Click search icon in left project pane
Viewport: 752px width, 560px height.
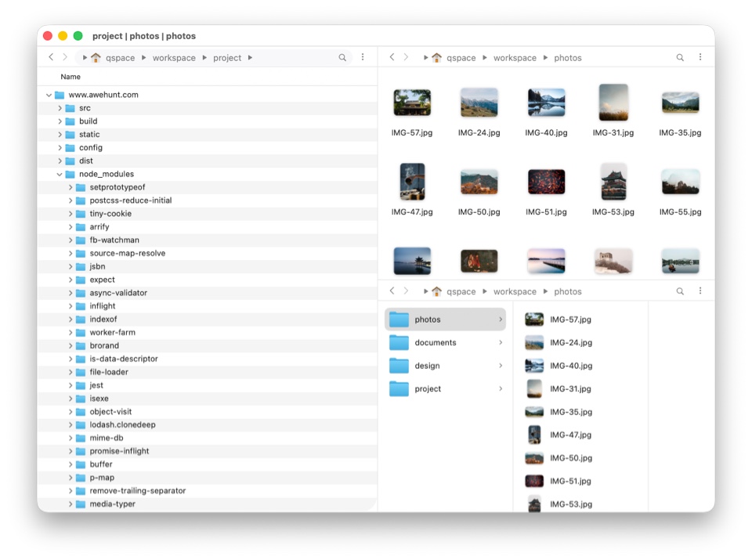point(342,58)
